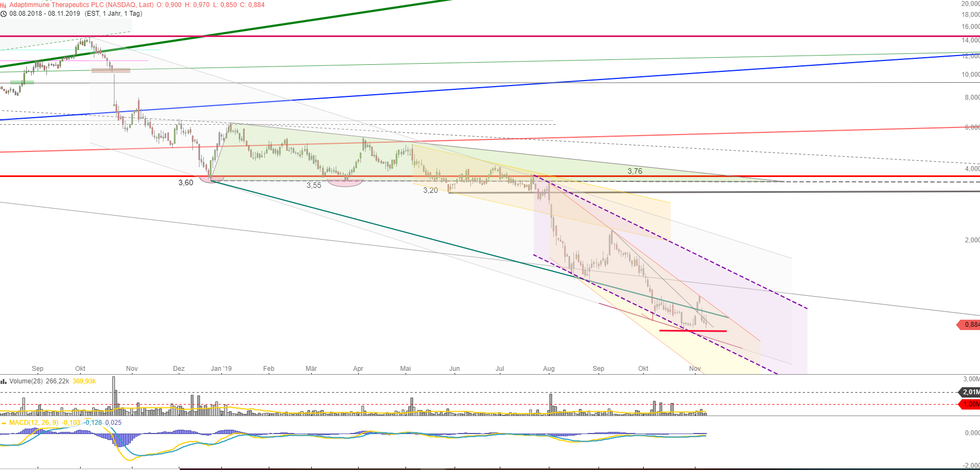This screenshot has width=980, height=470.
Task: Click the MACD value -0,103
Action: (x=71, y=423)
